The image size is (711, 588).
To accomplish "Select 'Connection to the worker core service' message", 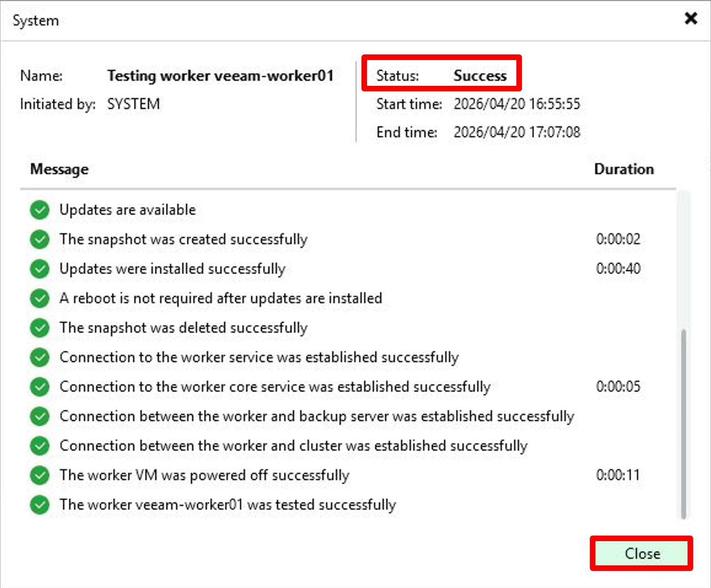I will pos(275,387).
